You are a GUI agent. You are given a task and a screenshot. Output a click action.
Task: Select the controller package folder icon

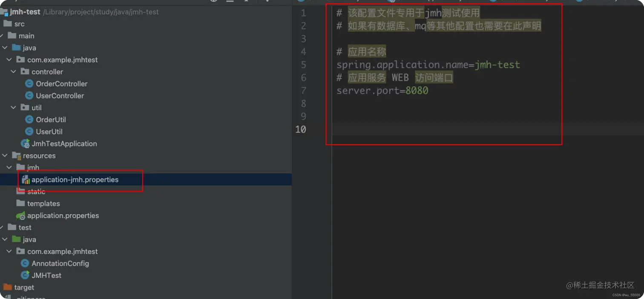(x=25, y=72)
